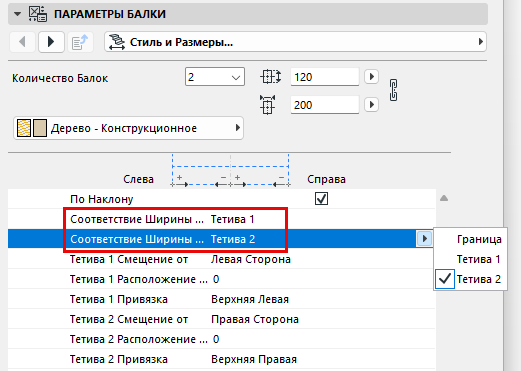Select the По Наклону row
Viewport: 521px width, 371px height.
(222, 199)
